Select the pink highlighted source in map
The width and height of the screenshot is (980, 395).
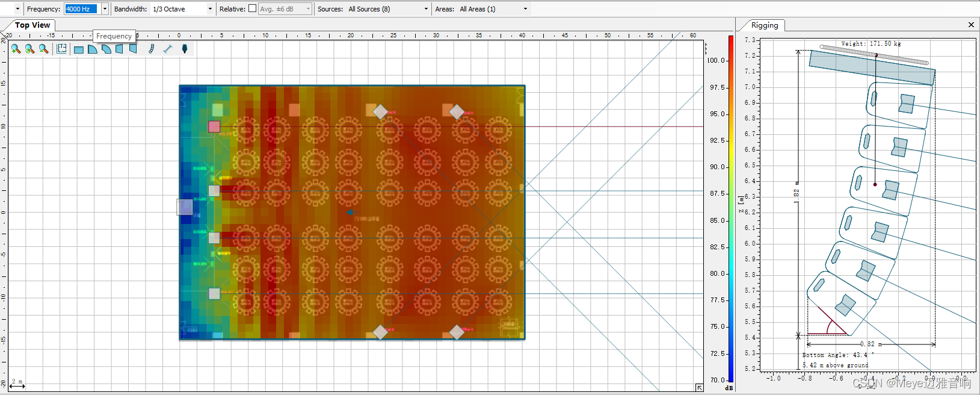[214, 126]
